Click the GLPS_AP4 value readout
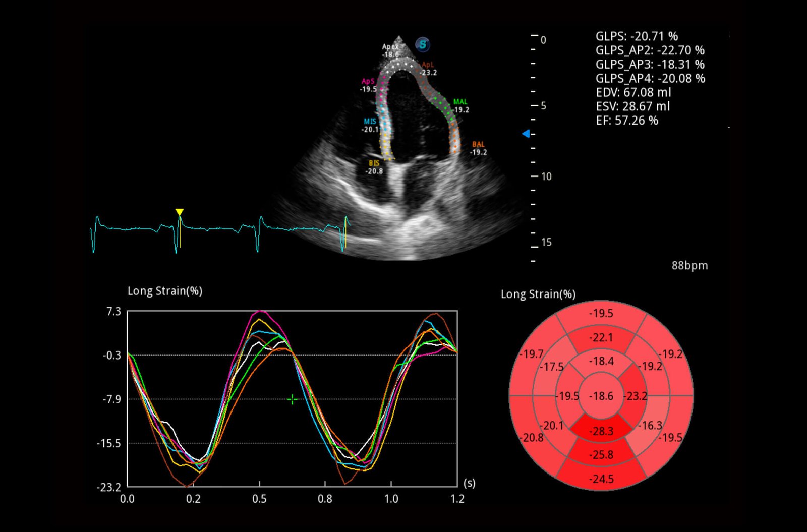The image size is (807, 532). (x=650, y=79)
